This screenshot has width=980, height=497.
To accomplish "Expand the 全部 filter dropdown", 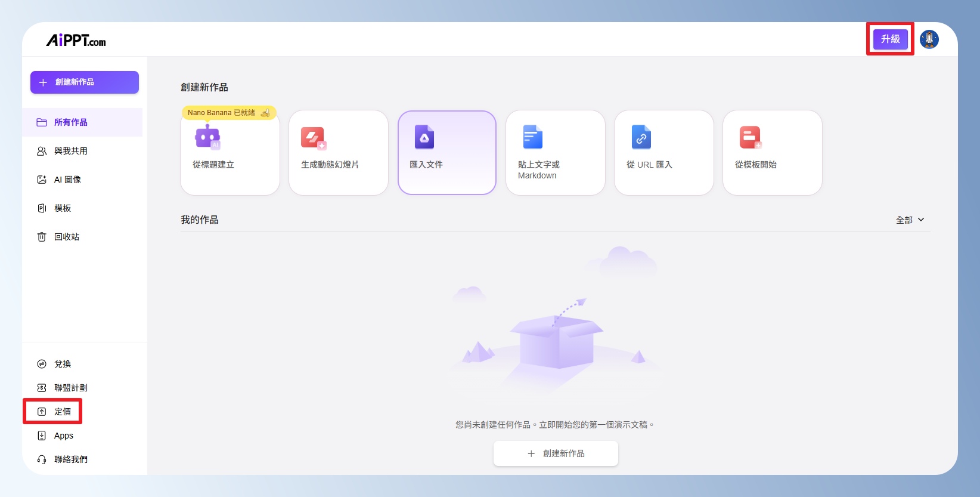I will 910,220.
